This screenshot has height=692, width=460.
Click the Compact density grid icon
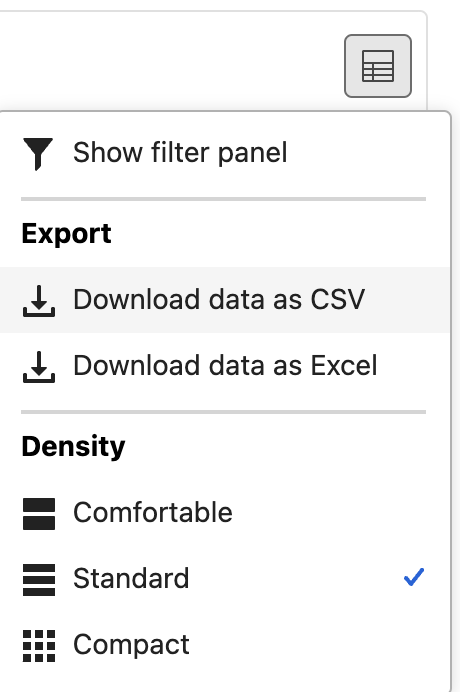39,646
